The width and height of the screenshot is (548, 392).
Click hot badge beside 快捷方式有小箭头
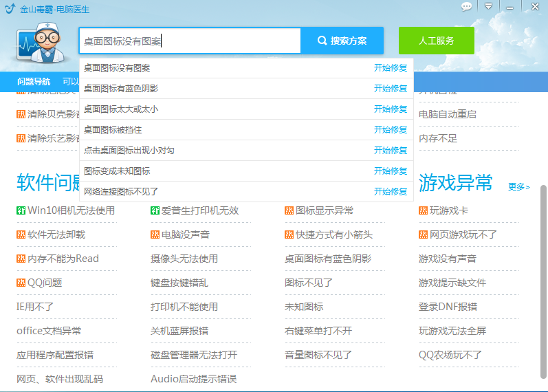[289, 235]
